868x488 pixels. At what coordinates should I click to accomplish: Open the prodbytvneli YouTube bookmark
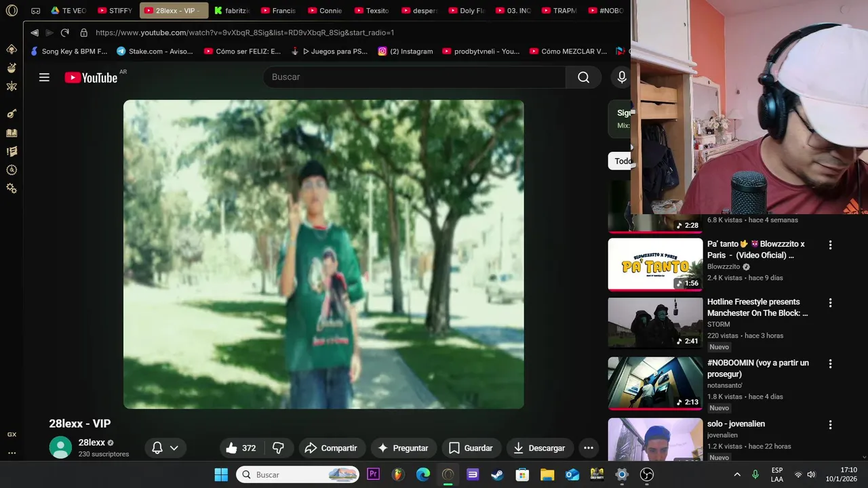pyautogui.click(x=480, y=51)
